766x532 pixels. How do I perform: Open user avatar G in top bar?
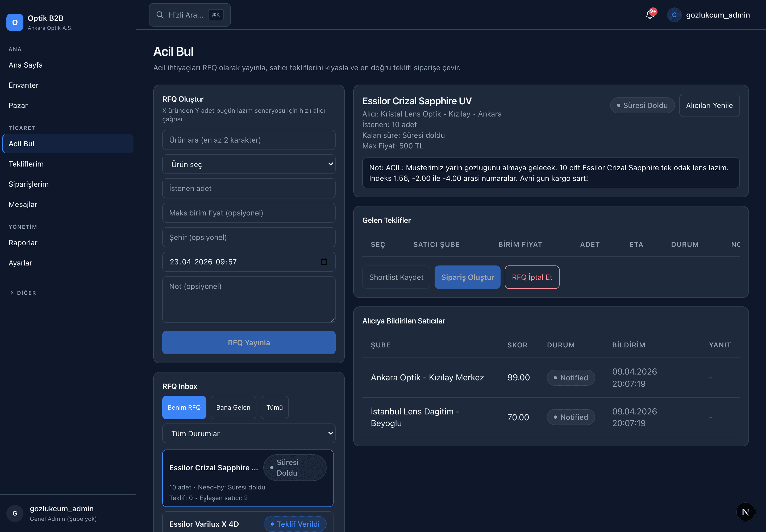(x=674, y=15)
